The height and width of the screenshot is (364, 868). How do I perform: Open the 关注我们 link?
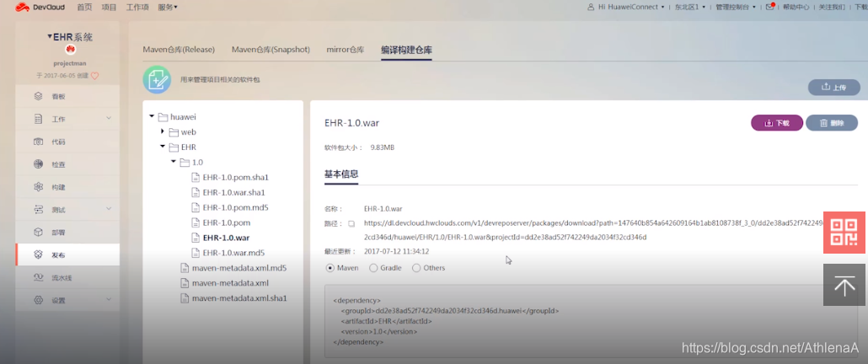832,8
